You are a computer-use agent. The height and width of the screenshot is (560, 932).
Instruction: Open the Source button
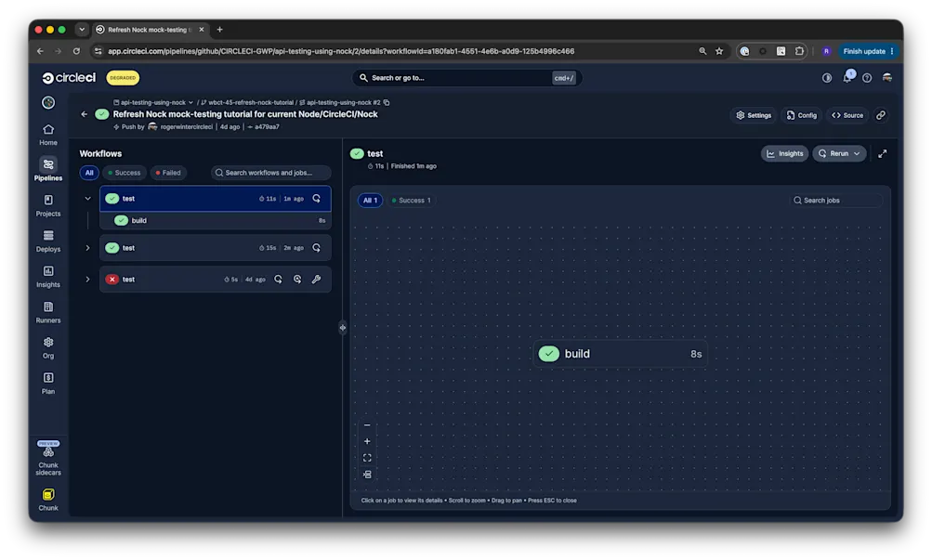[847, 115]
